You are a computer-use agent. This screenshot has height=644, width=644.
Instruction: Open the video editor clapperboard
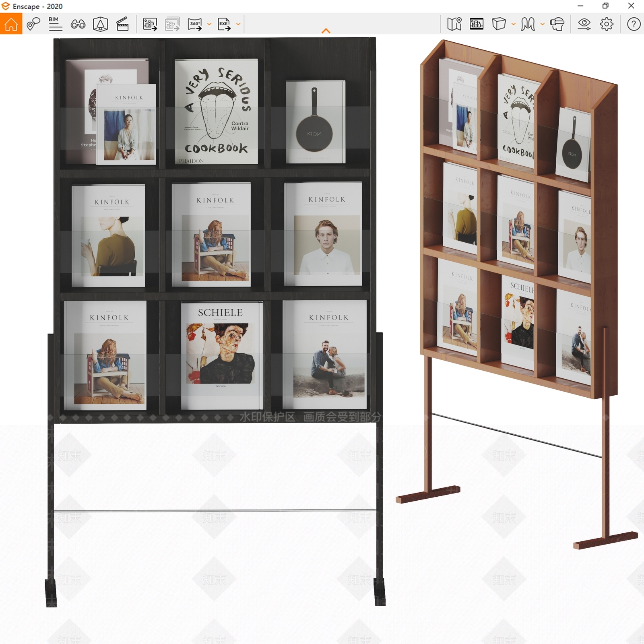(122, 24)
